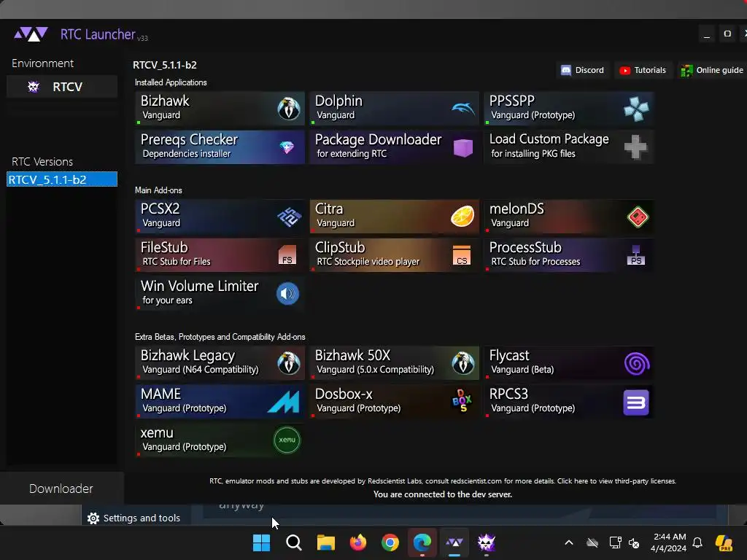The width and height of the screenshot is (747, 560).
Task: Click the Citra orange slice icon
Action: tap(462, 217)
